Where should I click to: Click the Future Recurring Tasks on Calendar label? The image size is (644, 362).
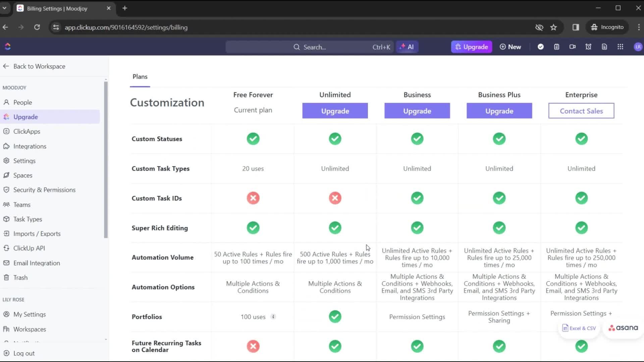(x=166, y=346)
